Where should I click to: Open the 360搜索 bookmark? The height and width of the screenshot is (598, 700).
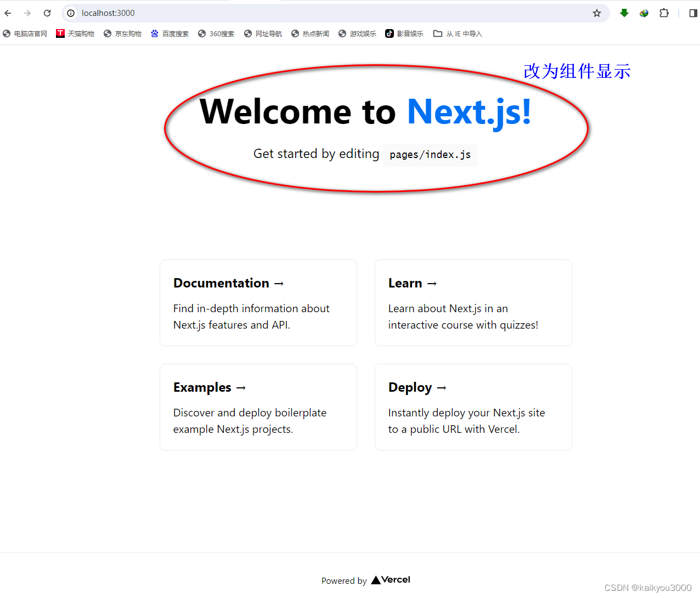click(x=216, y=33)
